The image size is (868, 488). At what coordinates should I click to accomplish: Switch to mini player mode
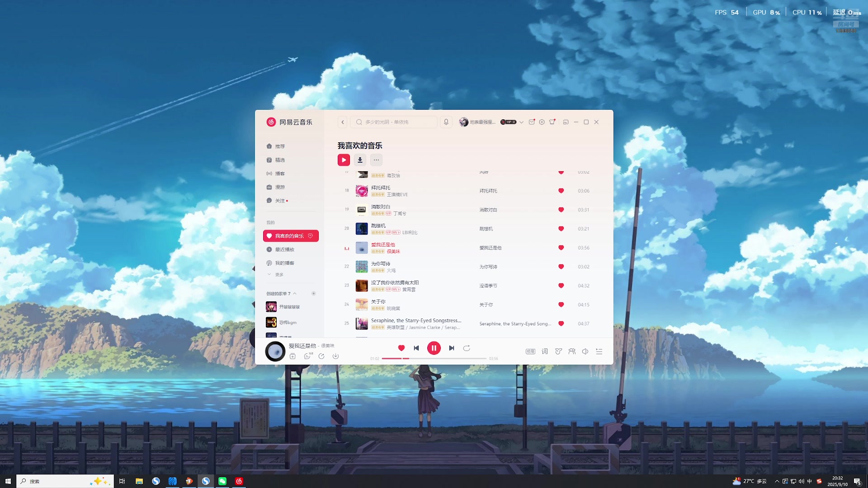point(566,122)
